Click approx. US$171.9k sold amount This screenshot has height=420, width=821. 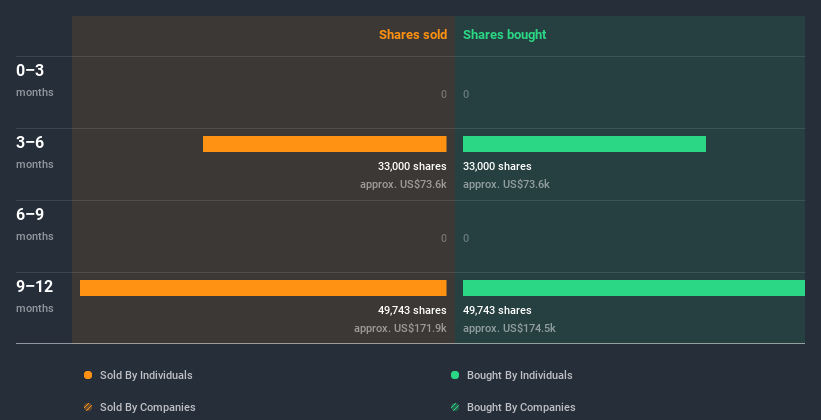pyautogui.click(x=400, y=329)
